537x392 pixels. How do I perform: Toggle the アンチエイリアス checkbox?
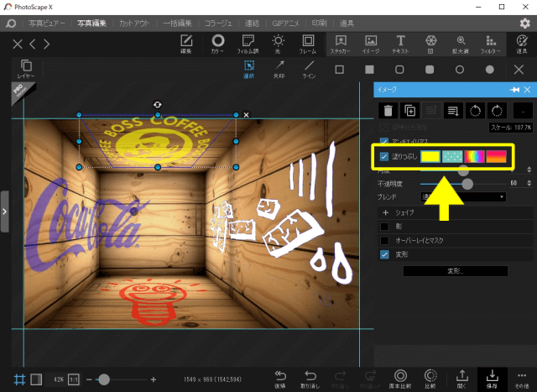[384, 141]
